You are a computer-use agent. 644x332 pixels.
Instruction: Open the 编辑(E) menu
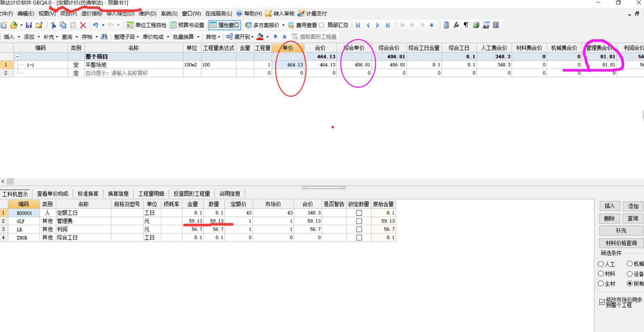coord(26,14)
